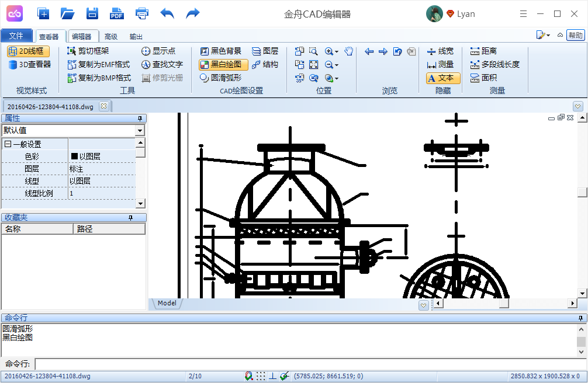This screenshot has width=588, height=383.
Task: Click the 命令行 input field
Action: (x=310, y=364)
